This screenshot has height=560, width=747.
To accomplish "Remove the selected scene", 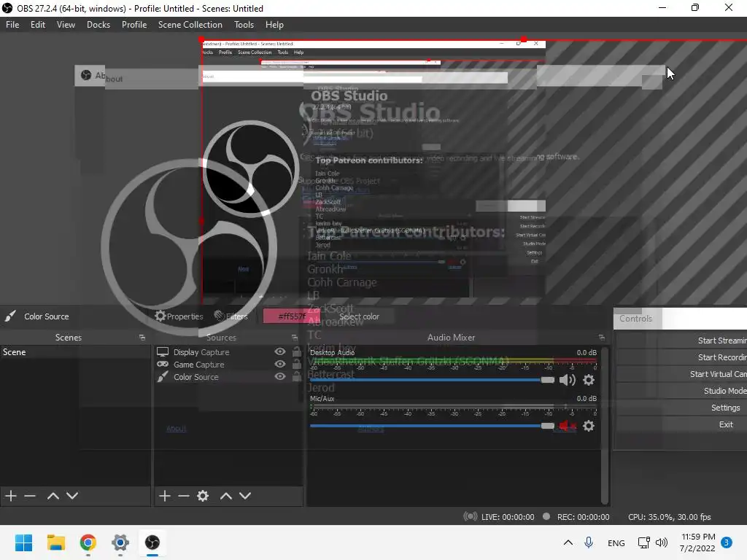I will coord(29,496).
